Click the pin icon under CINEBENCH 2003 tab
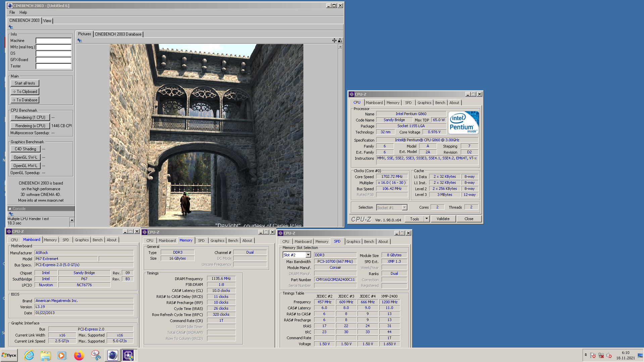Image resolution: width=644 pixels, height=362 pixels. [x=11, y=27]
